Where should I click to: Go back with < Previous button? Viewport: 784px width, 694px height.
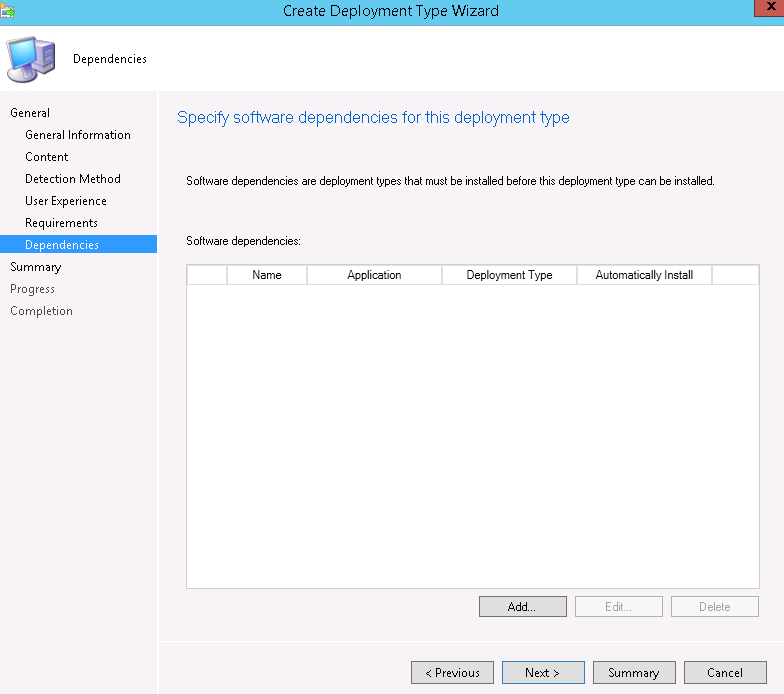tap(452, 672)
